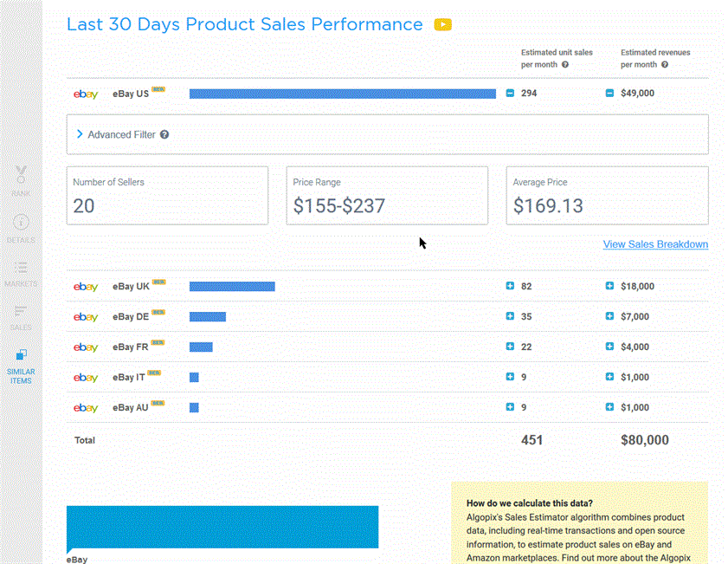
Task: Click the eBay logo in US row
Action: (x=86, y=94)
